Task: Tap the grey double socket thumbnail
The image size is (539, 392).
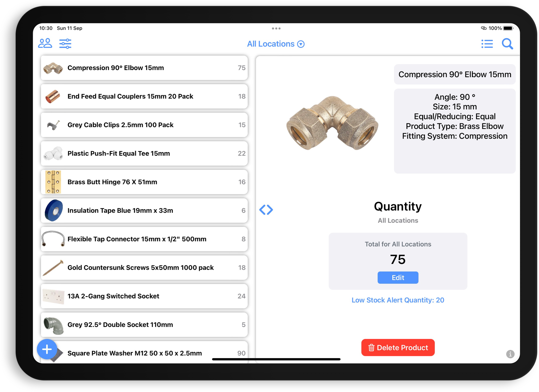Action: point(53,325)
